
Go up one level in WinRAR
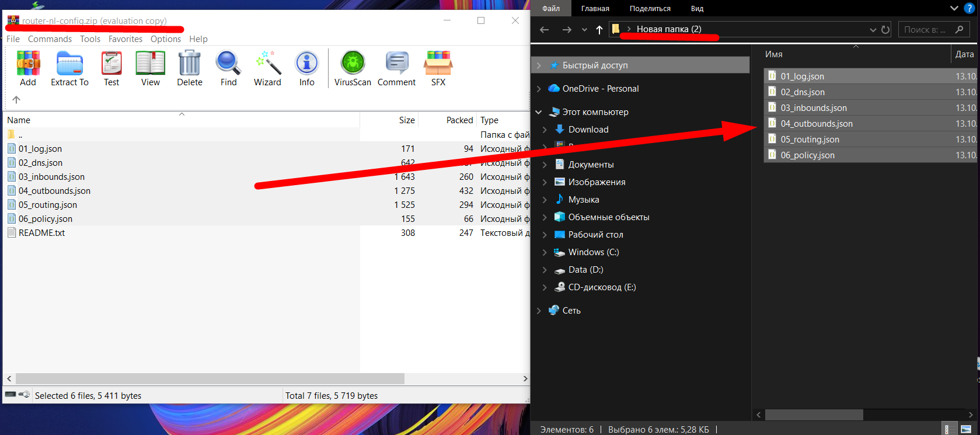click(16, 99)
